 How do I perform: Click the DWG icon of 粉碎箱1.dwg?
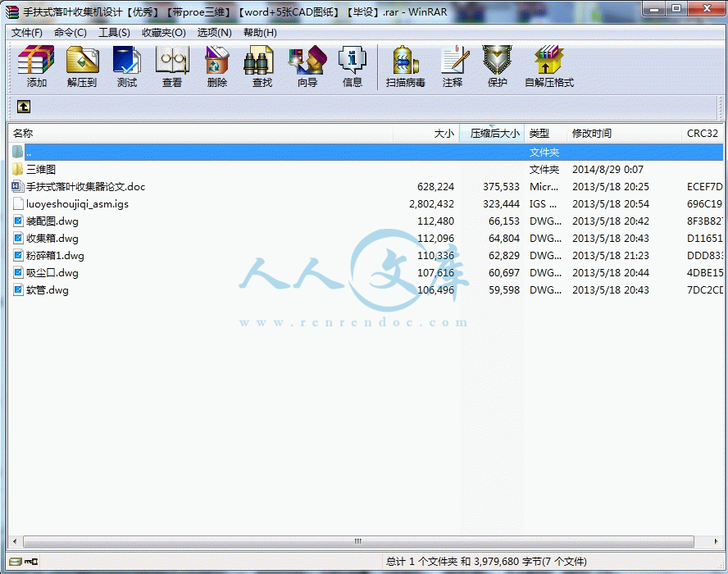click(x=18, y=255)
